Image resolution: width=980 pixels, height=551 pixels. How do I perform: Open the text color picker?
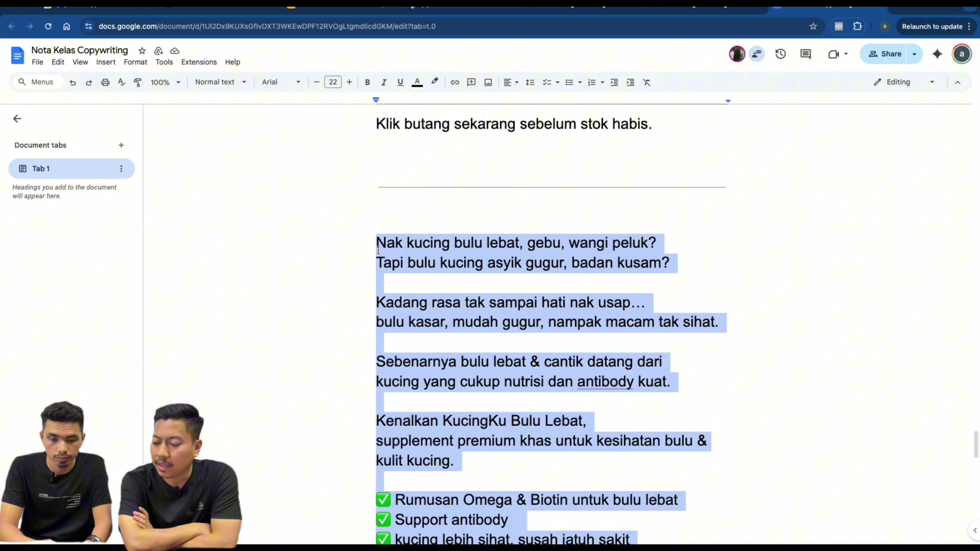[x=417, y=82]
